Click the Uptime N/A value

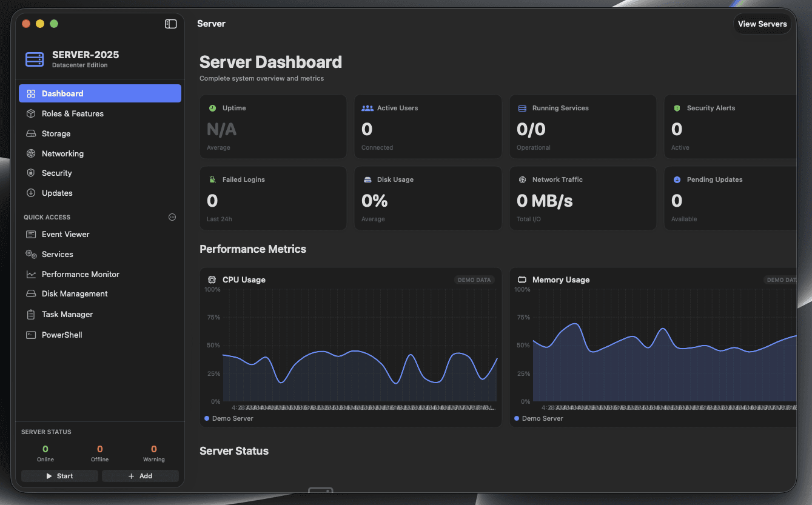coord(221,129)
